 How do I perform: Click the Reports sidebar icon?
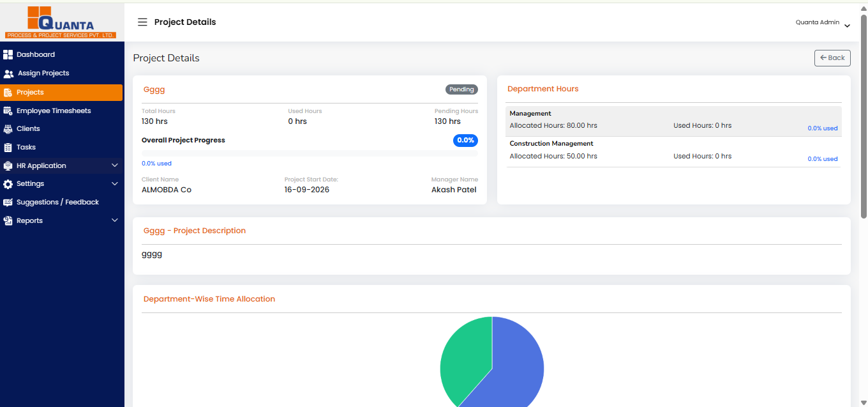[x=8, y=220]
